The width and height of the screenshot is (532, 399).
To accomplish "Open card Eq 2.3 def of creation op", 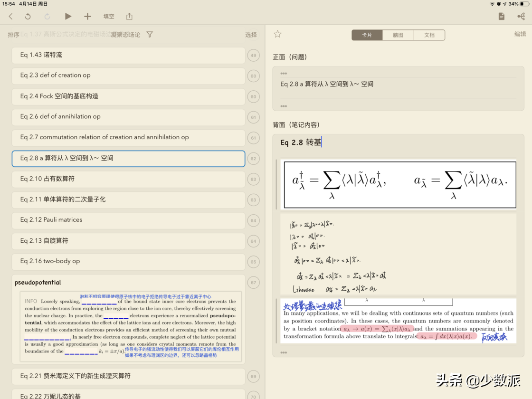I will tap(128, 76).
